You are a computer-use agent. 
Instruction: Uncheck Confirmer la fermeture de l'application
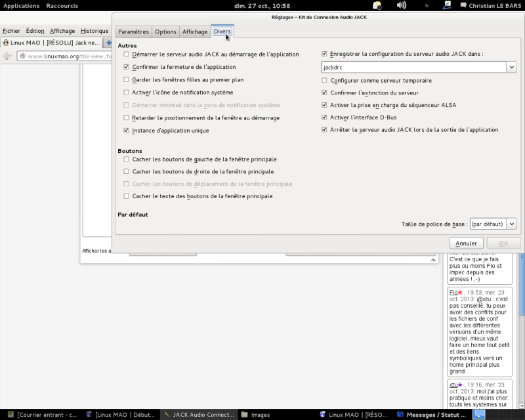pyautogui.click(x=126, y=67)
